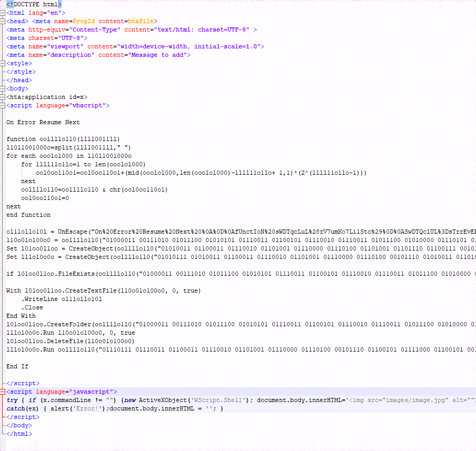Viewport: 476px width, 451px height.
Task: Collapse the opening style tag fold marker
Action: (x=3, y=64)
